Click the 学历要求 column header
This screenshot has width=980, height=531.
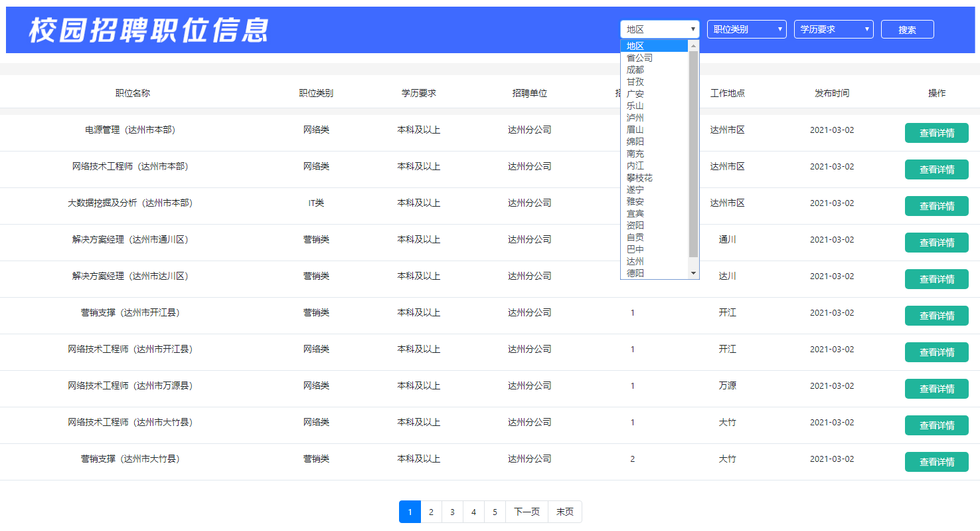pos(419,93)
